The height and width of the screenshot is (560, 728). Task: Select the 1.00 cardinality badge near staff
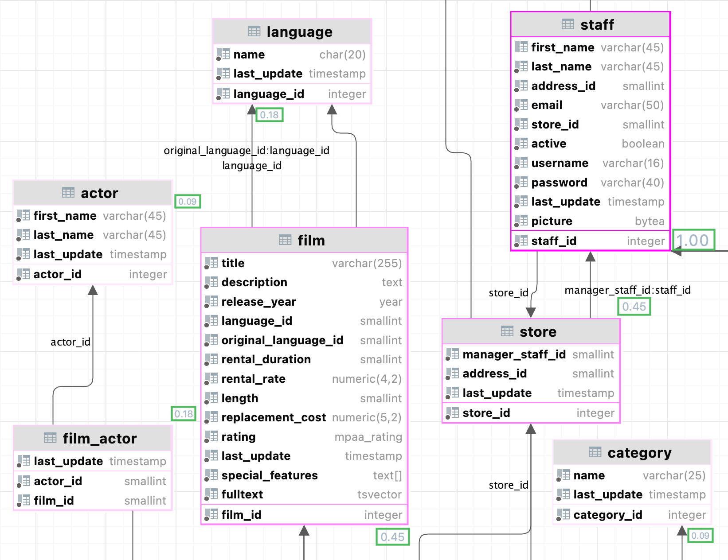(693, 240)
